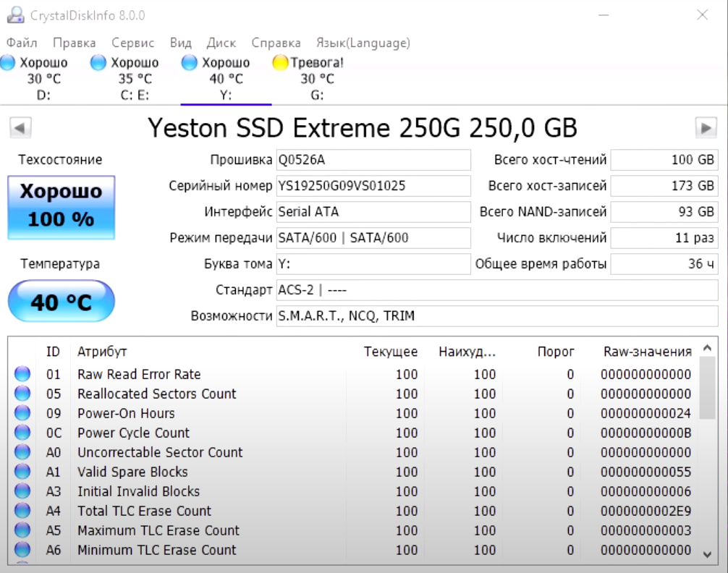Click status orb for Total TLC Erase Count
This screenshot has height=573, width=728.
coord(22,510)
